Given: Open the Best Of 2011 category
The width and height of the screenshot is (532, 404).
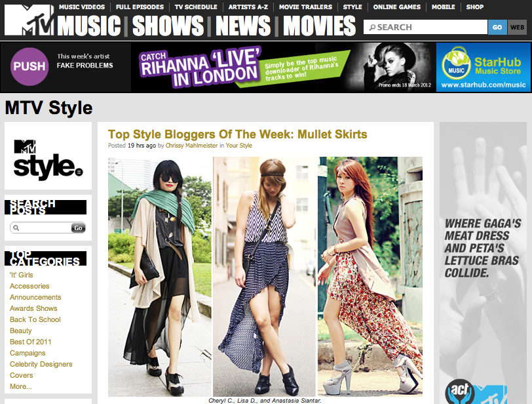Looking at the screenshot, I should tap(31, 342).
